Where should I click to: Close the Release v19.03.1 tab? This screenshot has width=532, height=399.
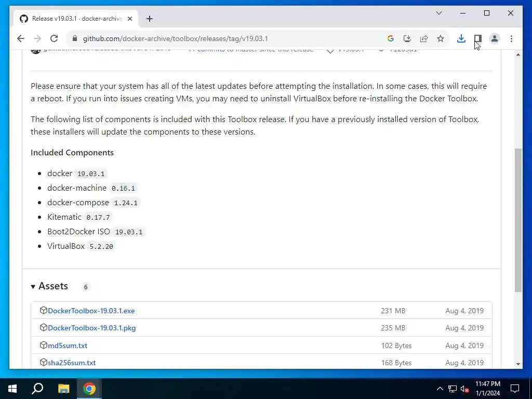[x=129, y=19]
